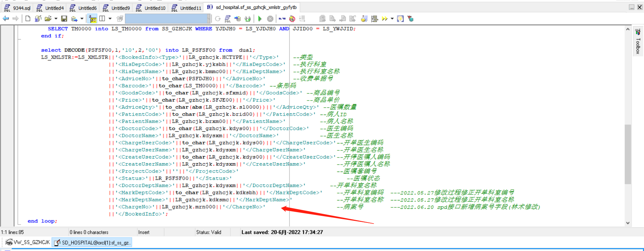
Task: Click the blue dashes icon after the stop button
Action: coord(282,19)
